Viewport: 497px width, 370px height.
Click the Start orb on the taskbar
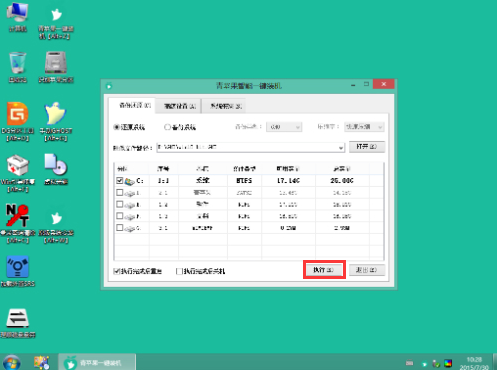pyautogui.click(x=12, y=363)
